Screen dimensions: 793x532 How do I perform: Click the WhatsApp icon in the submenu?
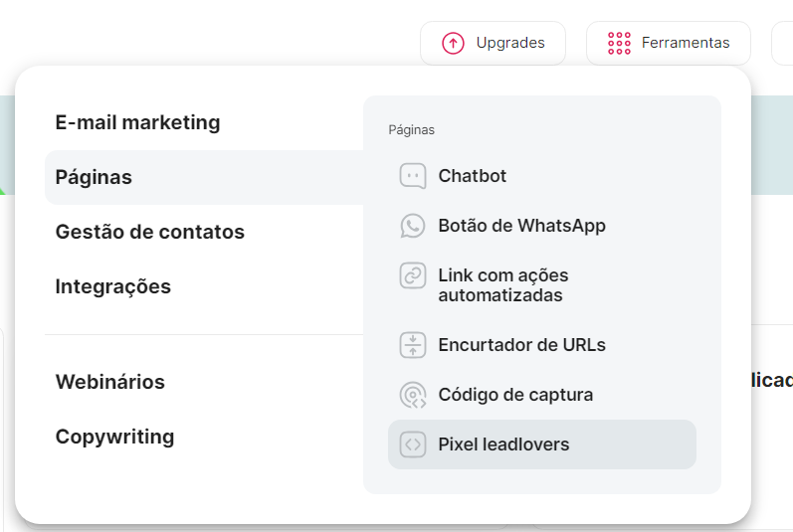[413, 226]
